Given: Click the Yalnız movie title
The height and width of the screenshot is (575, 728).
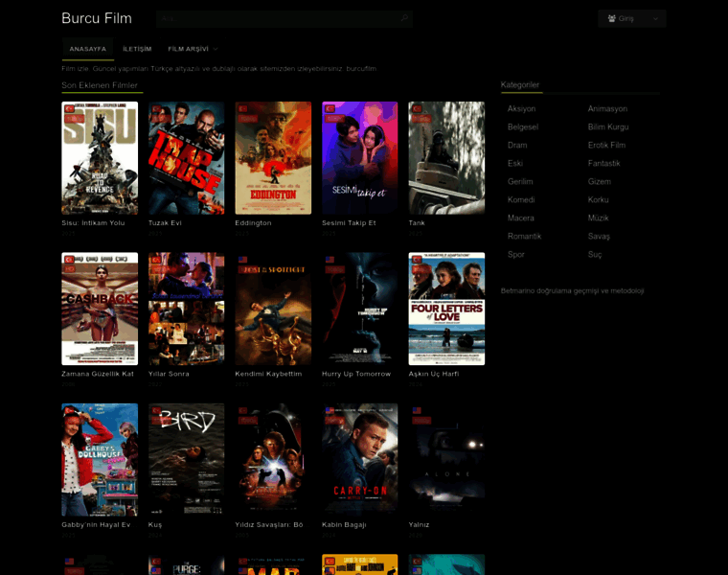Looking at the screenshot, I should [x=419, y=525].
